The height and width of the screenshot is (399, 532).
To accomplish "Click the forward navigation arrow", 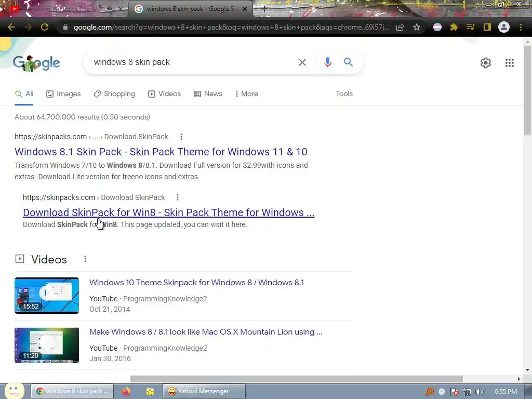I will pyautogui.click(x=28, y=27).
